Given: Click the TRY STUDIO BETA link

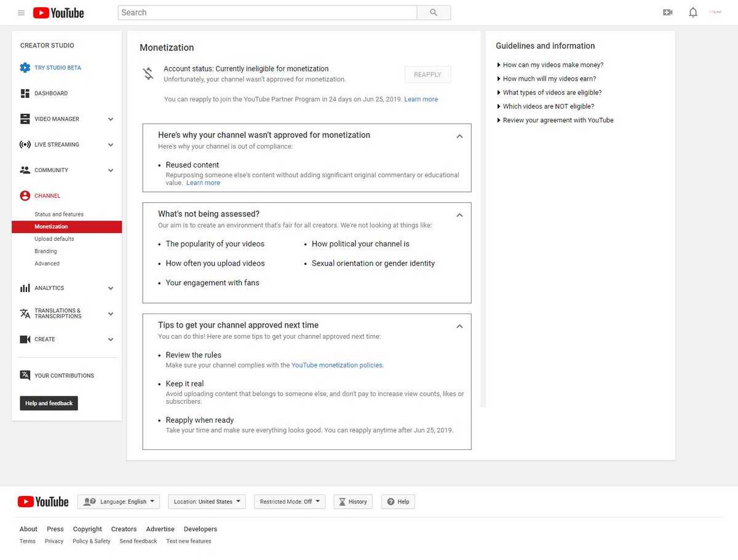Looking at the screenshot, I should pyautogui.click(x=58, y=68).
